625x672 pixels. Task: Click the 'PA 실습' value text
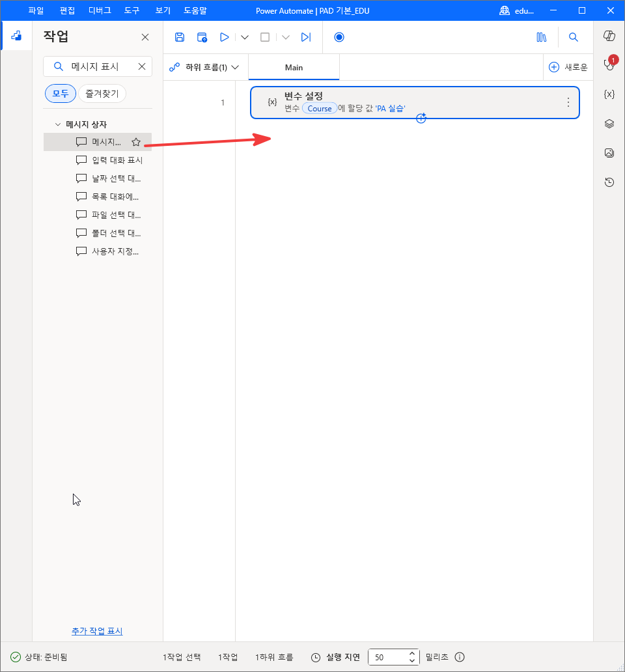390,109
